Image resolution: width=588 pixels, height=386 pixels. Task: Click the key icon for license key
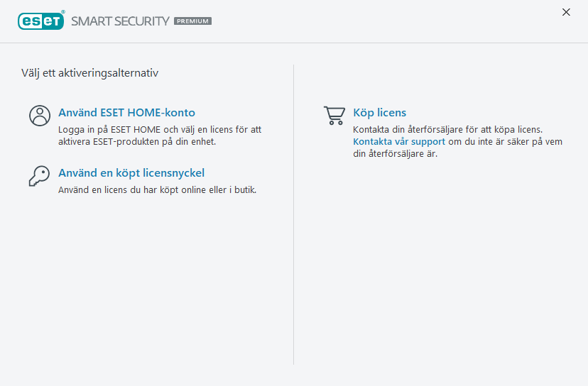pyautogui.click(x=40, y=176)
